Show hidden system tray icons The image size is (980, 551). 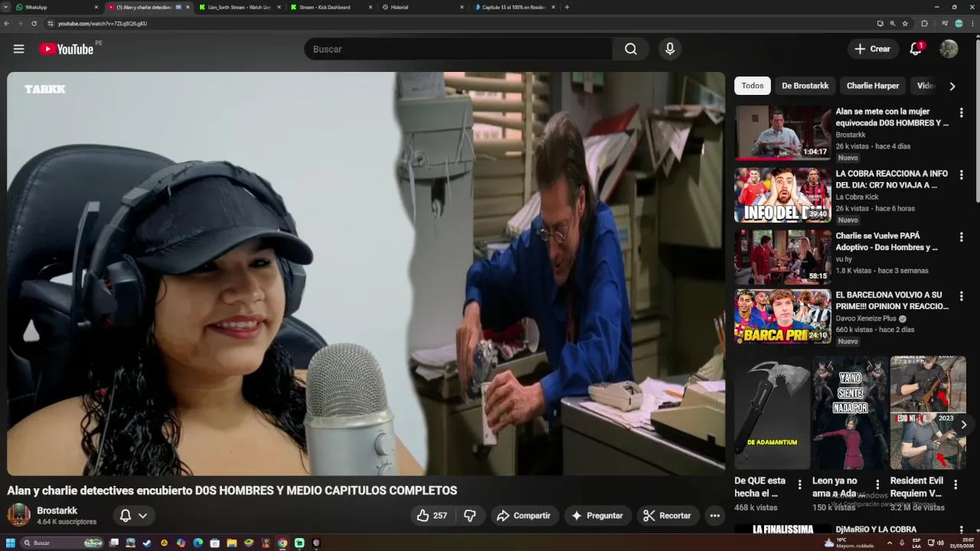pyautogui.click(x=889, y=543)
